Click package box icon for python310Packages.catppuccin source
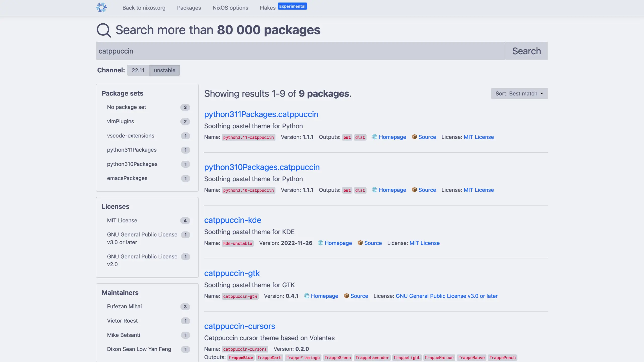 [414, 190]
